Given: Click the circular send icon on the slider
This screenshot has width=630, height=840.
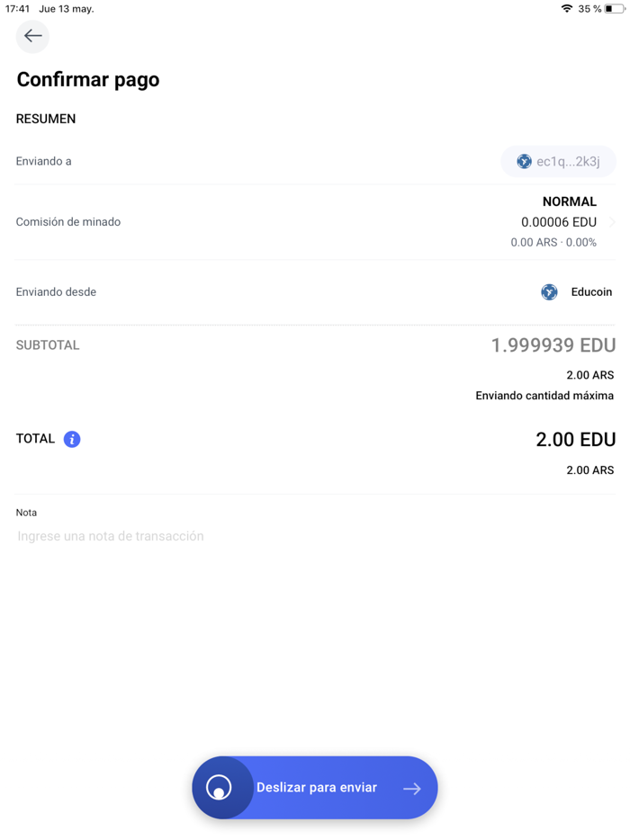Looking at the screenshot, I should 222,788.
